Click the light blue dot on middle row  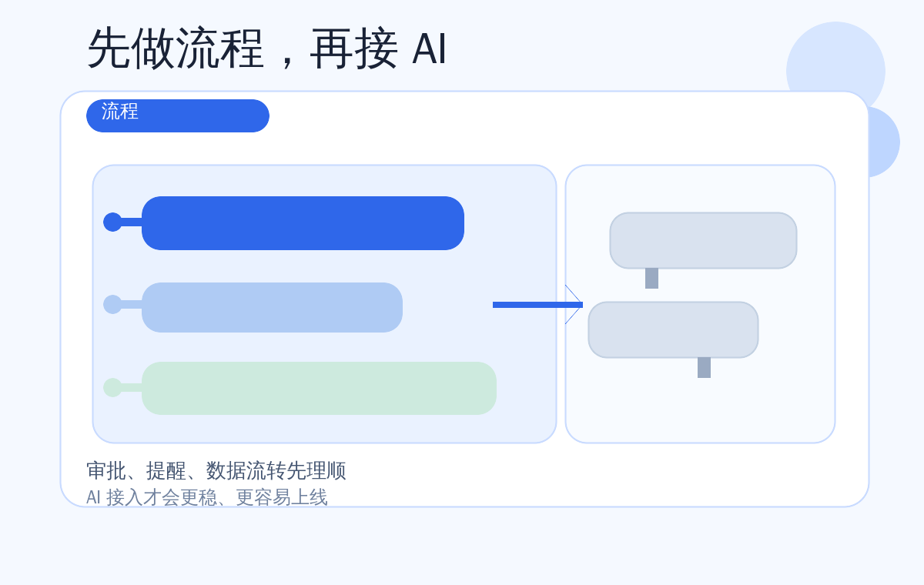point(112,304)
